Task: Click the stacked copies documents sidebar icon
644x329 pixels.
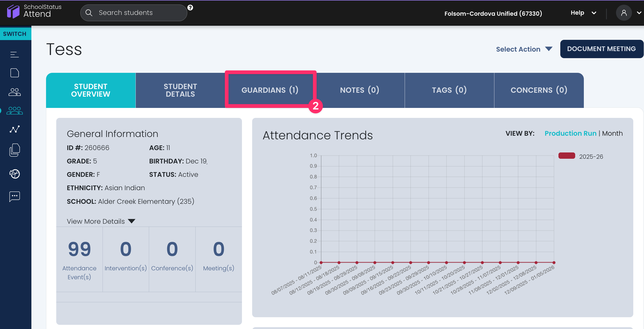Action: [14, 150]
